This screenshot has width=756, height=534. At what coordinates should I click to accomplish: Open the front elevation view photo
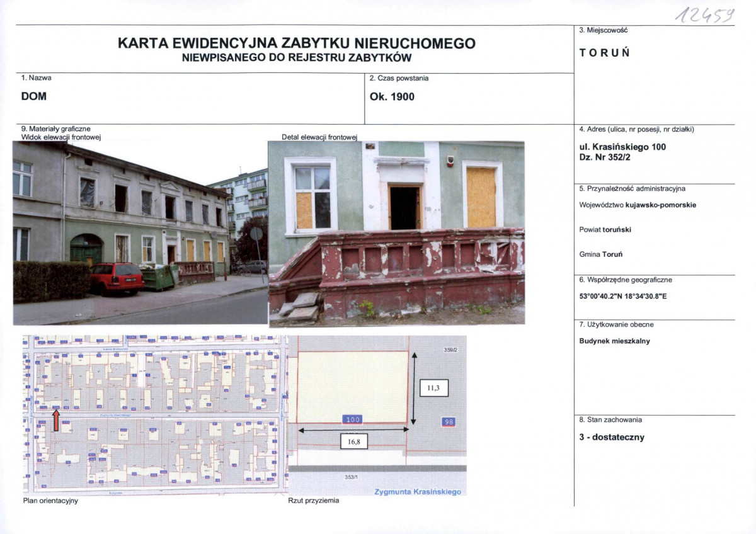click(x=140, y=232)
